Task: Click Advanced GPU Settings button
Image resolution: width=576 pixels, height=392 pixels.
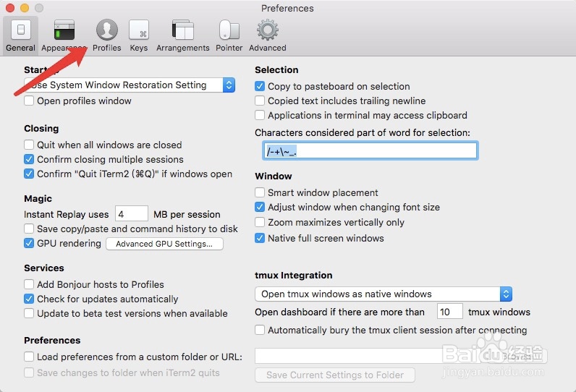Action: click(x=164, y=244)
